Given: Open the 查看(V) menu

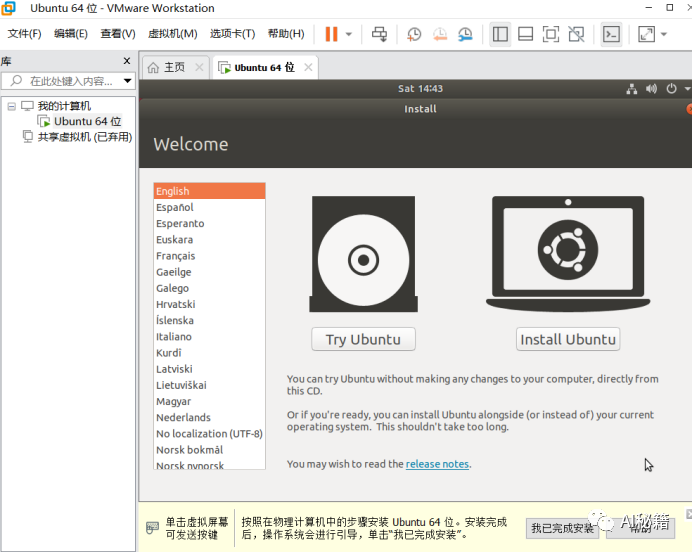Looking at the screenshot, I should point(118,34).
